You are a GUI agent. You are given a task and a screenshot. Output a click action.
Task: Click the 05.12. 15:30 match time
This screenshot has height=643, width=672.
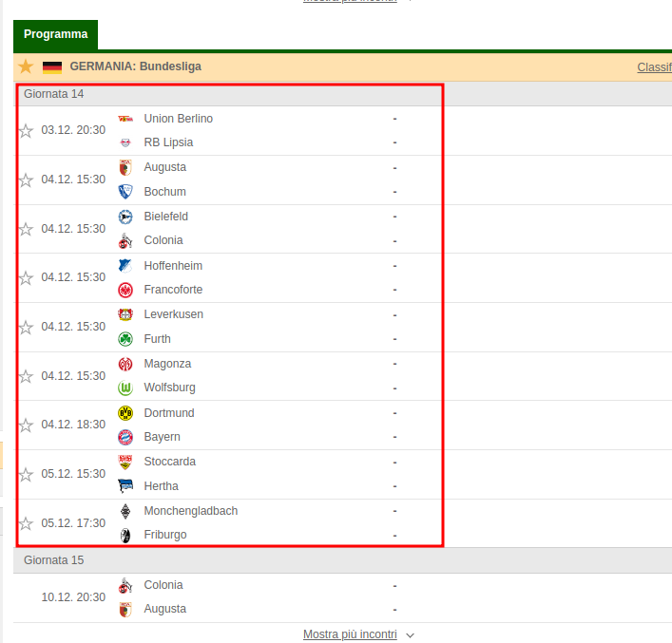pos(73,474)
